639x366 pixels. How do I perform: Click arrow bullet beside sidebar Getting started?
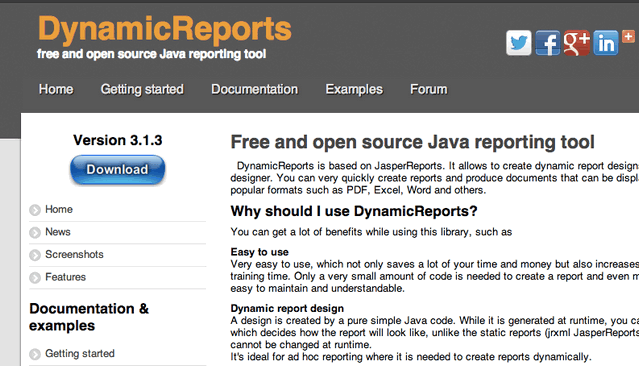pyautogui.click(x=35, y=354)
